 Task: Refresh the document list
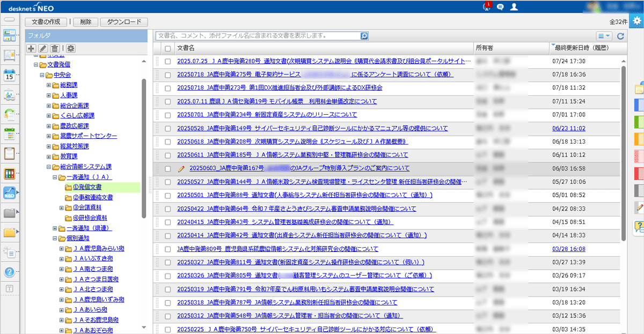pos(621,36)
